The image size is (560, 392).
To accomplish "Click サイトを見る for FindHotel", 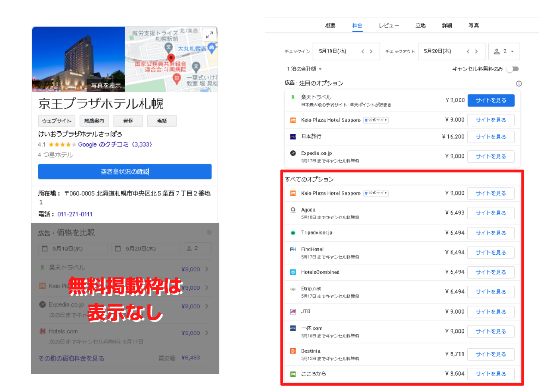I will [x=491, y=252].
